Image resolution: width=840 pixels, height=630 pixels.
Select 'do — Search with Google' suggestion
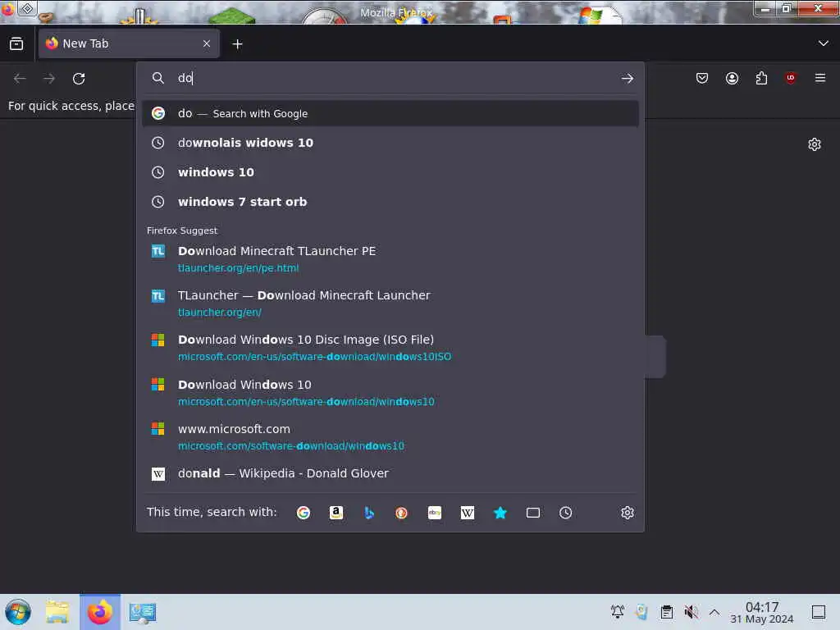click(390, 113)
